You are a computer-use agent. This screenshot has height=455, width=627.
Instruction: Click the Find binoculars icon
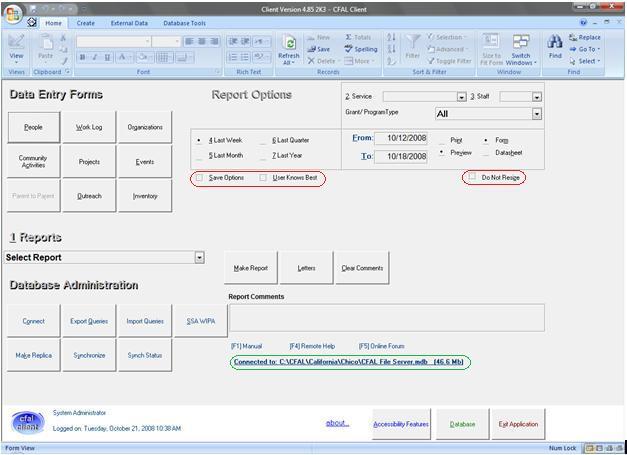click(555, 42)
